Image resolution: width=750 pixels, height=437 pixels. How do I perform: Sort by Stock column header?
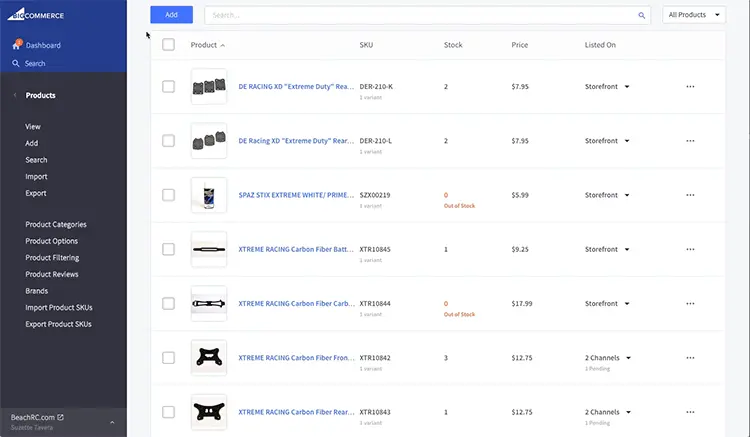tap(453, 45)
